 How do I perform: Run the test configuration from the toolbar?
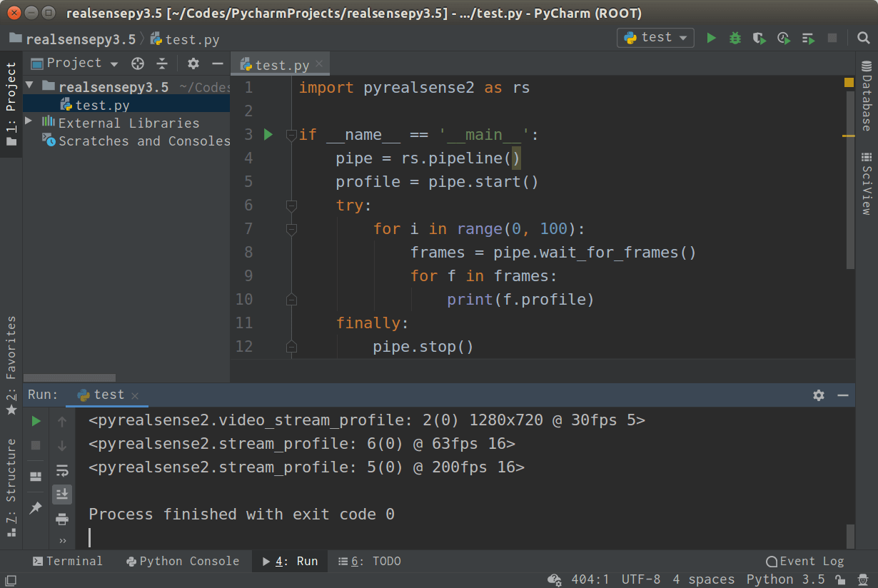coord(711,38)
